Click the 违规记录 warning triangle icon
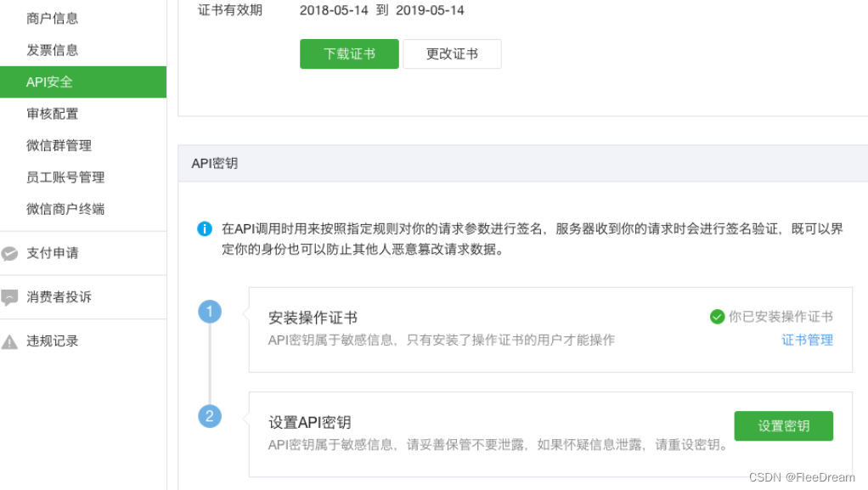The height and width of the screenshot is (490, 868). click(x=9, y=342)
